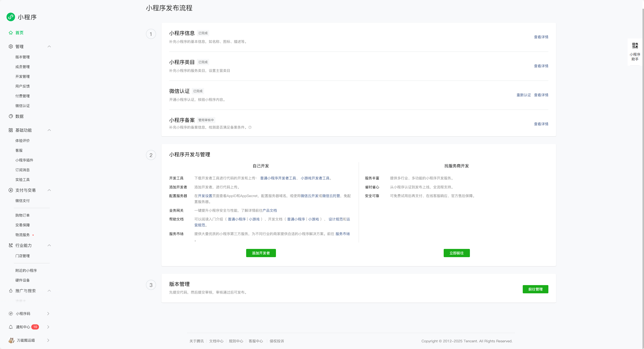Viewport: 644px width, 349px height.
Task: Expand the 万能搬运喵 account arrow
Action: coord(48,340)
